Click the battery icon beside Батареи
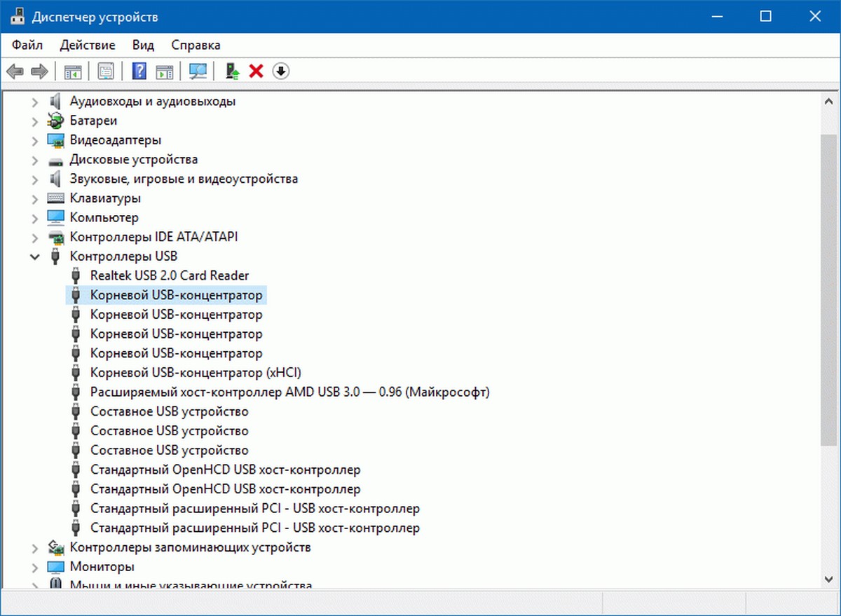Screen dimensions: 841x616 coord(56,121)
